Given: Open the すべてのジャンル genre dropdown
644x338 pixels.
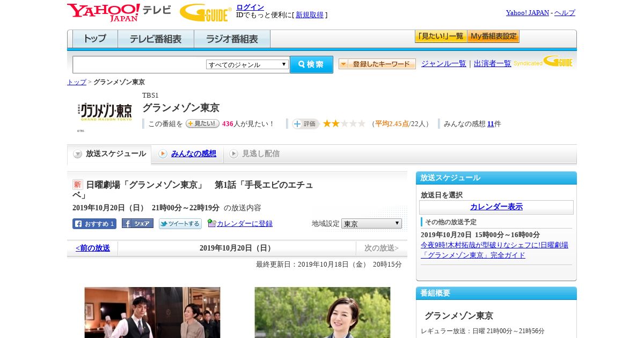Looking at the screenshot, I should pos(247,64).
